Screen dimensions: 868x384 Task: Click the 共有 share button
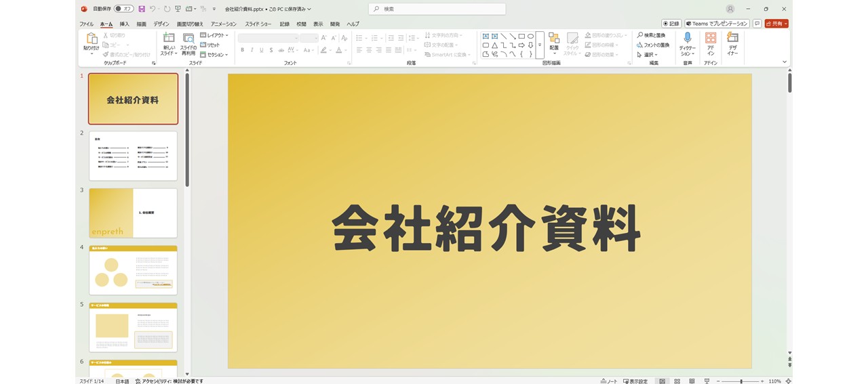(776, 24)
